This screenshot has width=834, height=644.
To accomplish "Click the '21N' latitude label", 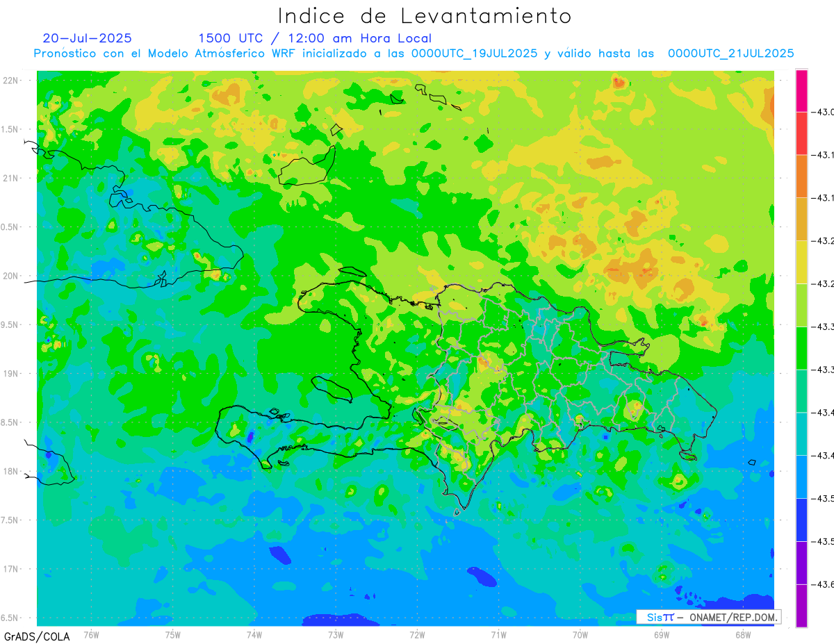I will 12,178.
